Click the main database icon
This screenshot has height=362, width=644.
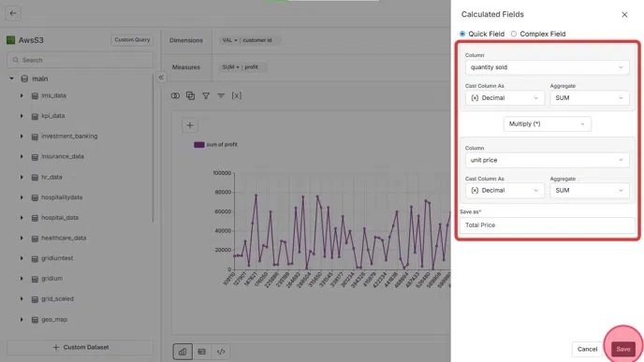[x=24, y=79]
